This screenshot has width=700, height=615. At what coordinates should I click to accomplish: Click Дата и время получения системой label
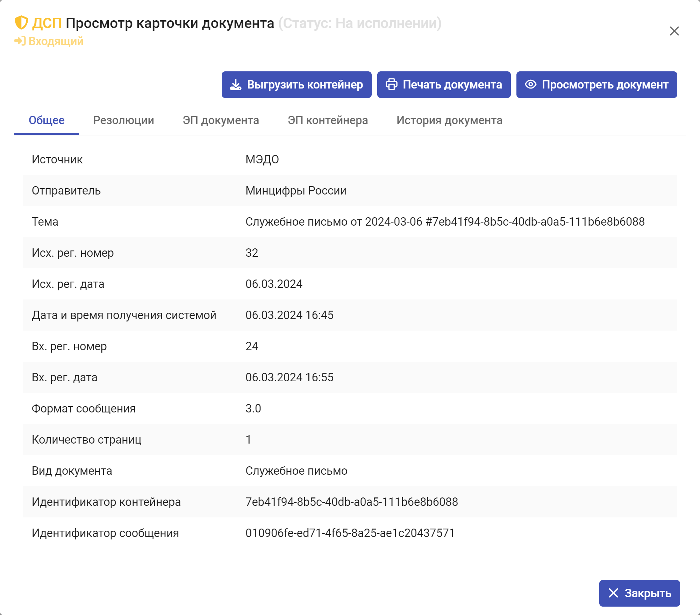coord(124,315)
